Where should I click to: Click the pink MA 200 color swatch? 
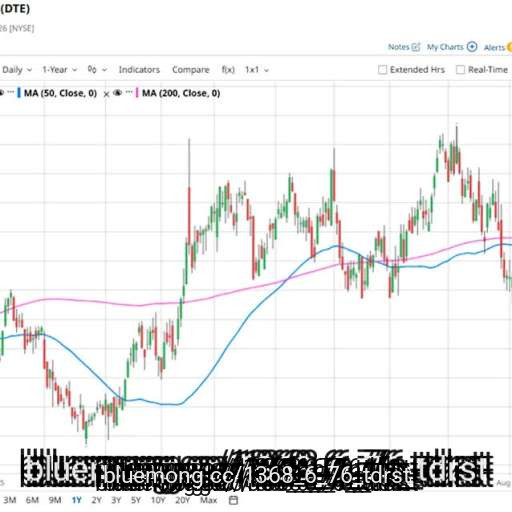[137, 93]
